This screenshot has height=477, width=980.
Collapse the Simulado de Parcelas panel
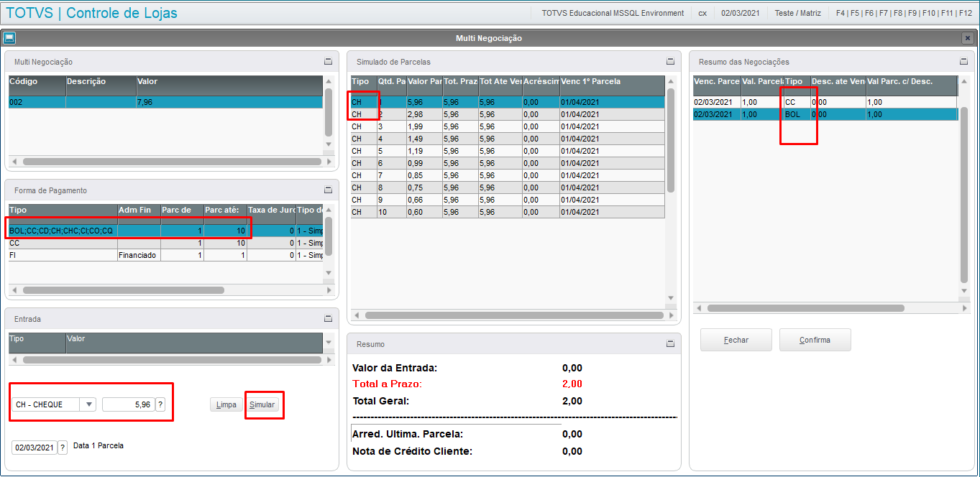tap(670, 62)
